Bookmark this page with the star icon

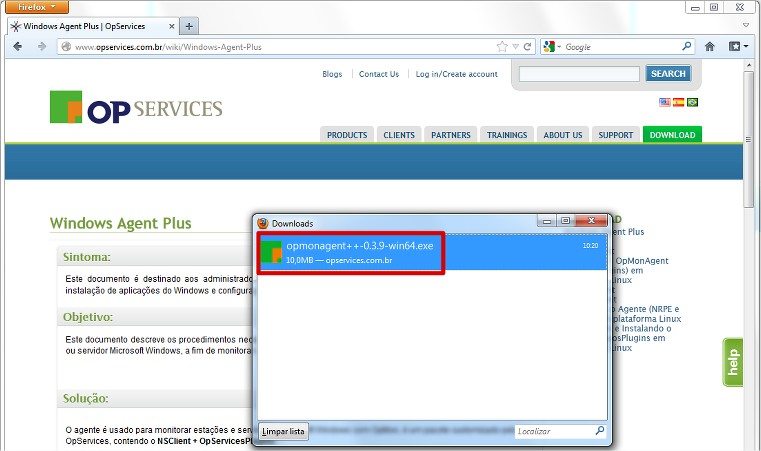tap(502, 47)
